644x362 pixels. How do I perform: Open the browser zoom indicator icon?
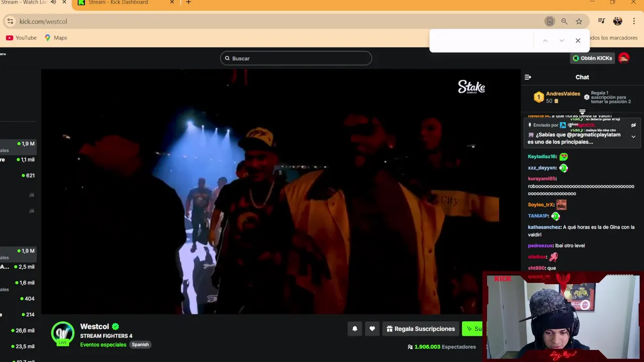565,22
